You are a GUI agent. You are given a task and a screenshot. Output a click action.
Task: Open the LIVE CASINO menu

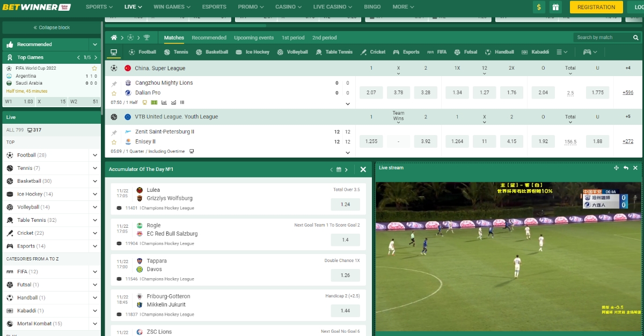tap(333, 7)
